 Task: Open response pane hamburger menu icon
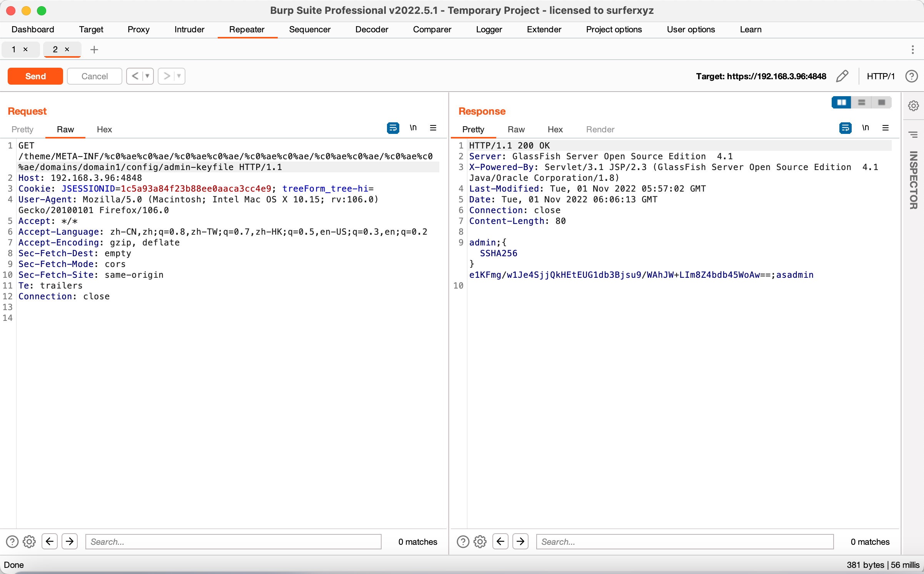[x=886, y=128]
